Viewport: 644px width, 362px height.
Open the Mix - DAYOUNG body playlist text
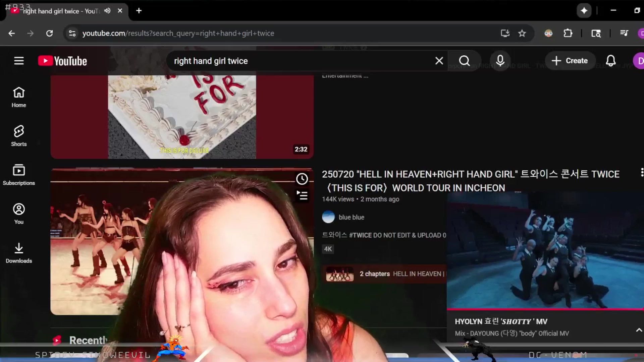(x=512, y=334)
